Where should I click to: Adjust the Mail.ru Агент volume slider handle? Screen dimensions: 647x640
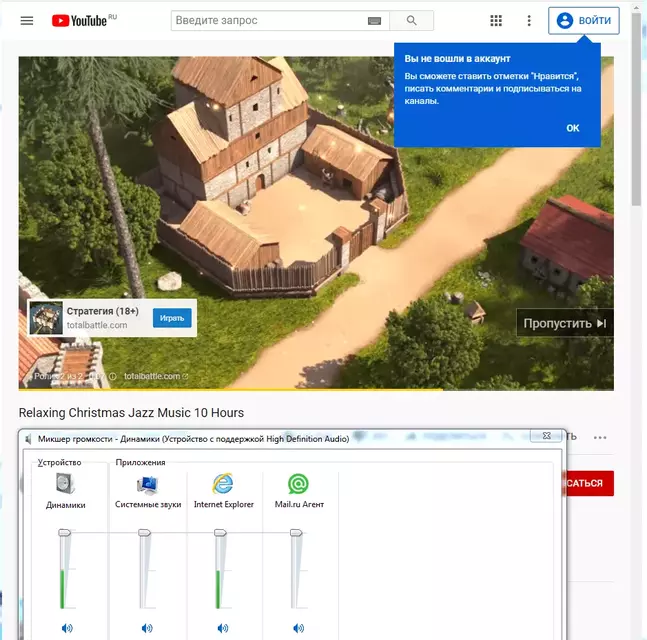296,533
